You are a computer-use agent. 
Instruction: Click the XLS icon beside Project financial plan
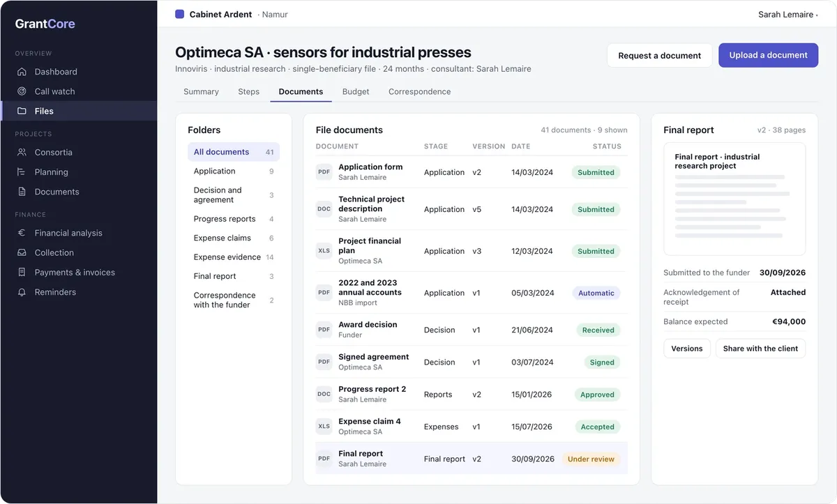(324, 251)
